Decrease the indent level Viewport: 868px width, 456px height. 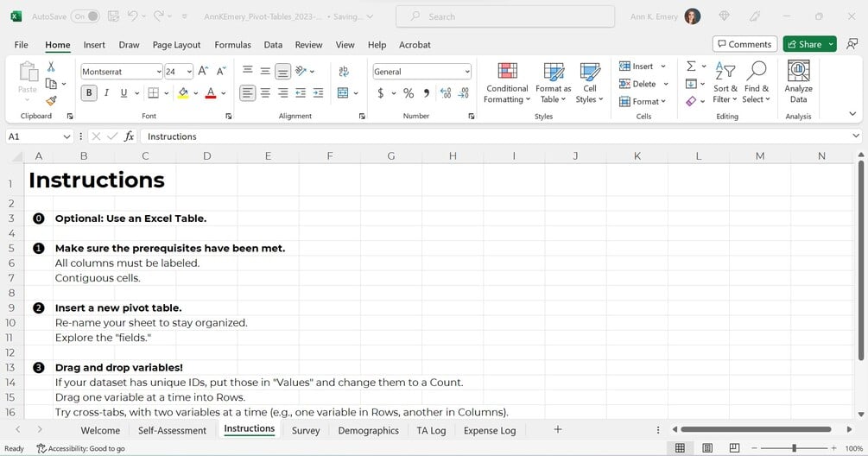[x=301, y=93]
